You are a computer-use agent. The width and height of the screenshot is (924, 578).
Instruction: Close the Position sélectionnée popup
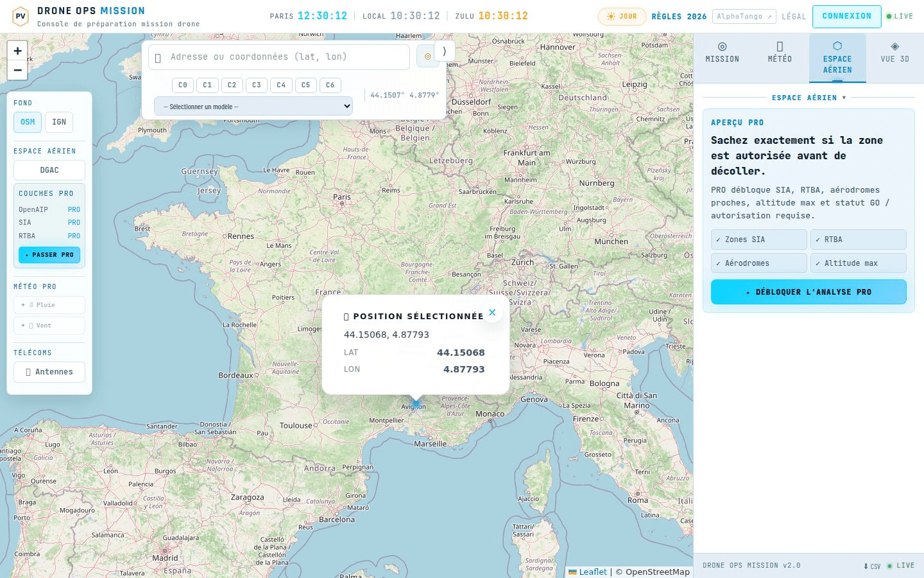pyautogui.click(x=492, y=313)
